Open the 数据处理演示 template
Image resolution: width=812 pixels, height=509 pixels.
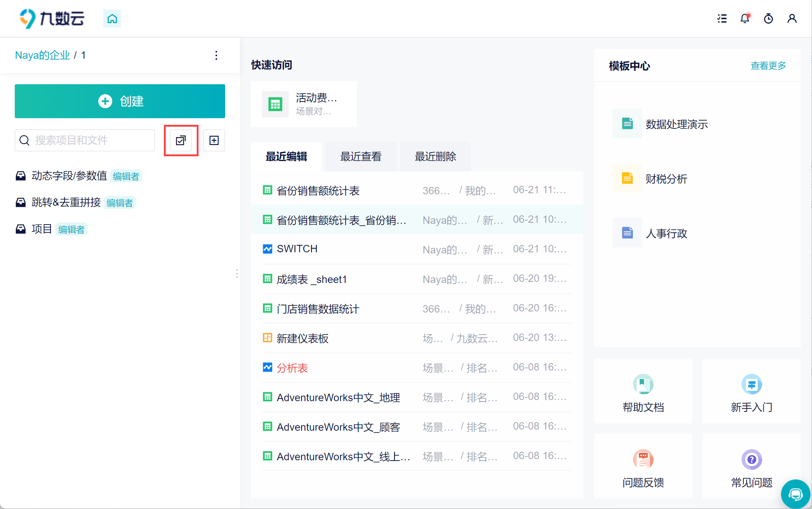click(x=676, y=124)
